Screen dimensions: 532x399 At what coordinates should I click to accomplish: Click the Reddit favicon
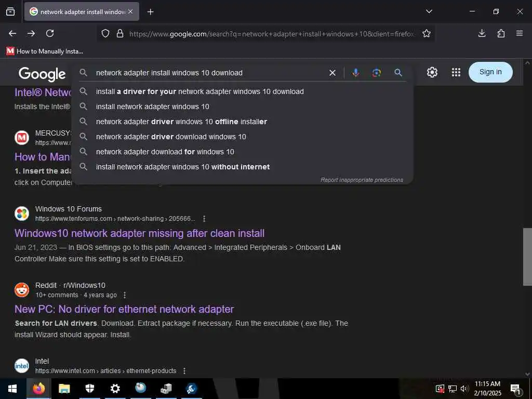[22, 290]
